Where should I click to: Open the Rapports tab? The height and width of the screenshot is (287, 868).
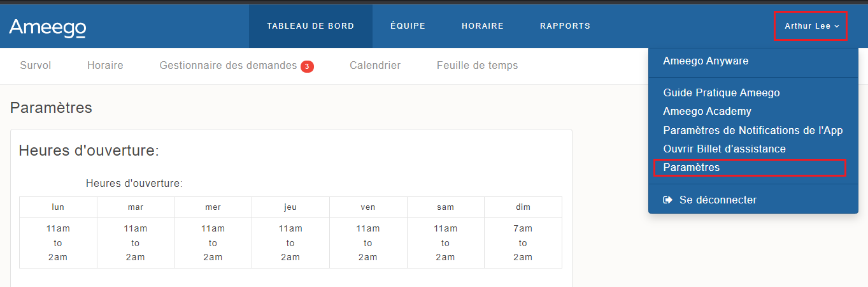[x=565, y=26]
